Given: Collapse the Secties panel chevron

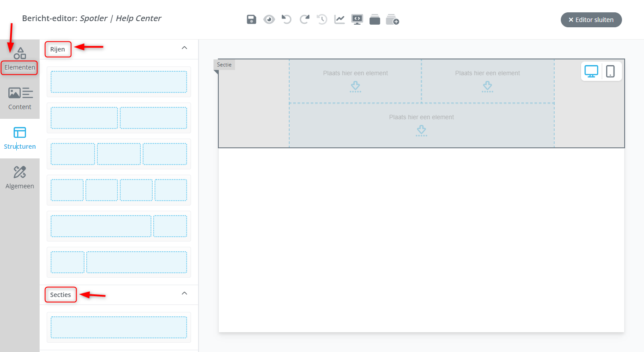Looking at the screenshot, I should [184, 293].
